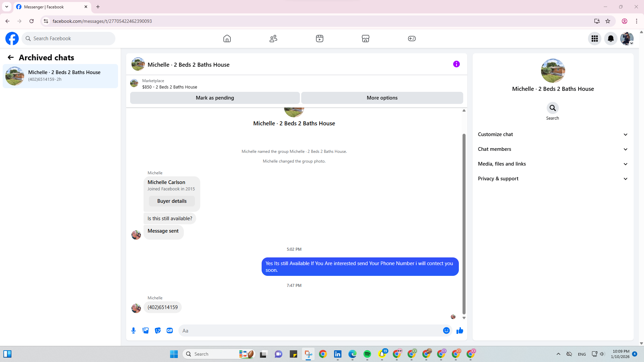The image size is (644, 362).
Task: Open the GIF picker
Action: [x=170, y=330]
